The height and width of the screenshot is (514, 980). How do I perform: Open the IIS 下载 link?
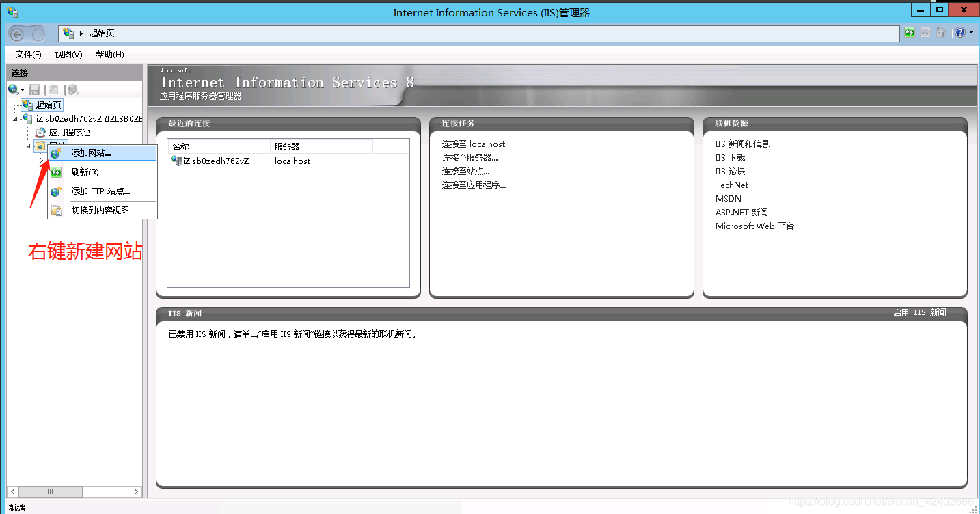click(730, 158)
